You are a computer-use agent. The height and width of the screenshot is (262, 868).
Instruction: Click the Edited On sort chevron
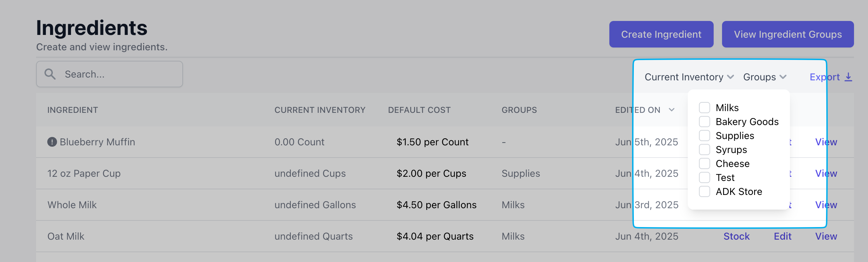(671, 110)
